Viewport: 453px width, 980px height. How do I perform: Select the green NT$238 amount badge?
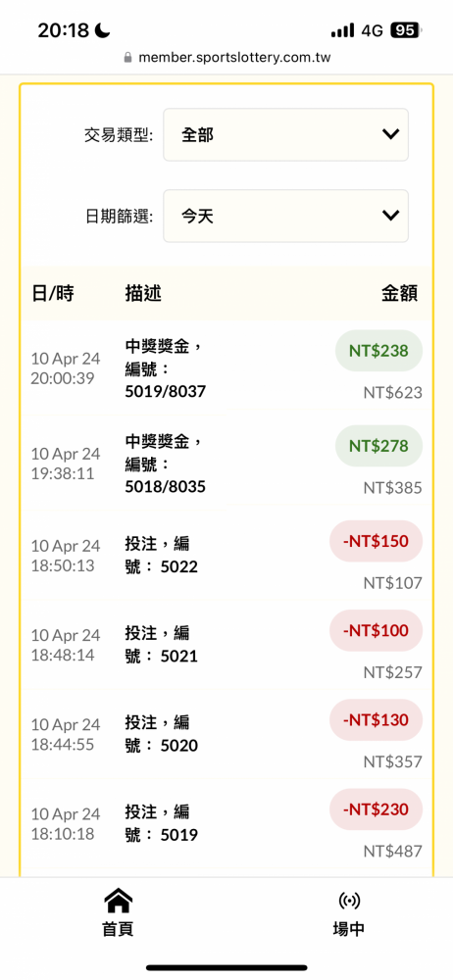coord(378,351)
